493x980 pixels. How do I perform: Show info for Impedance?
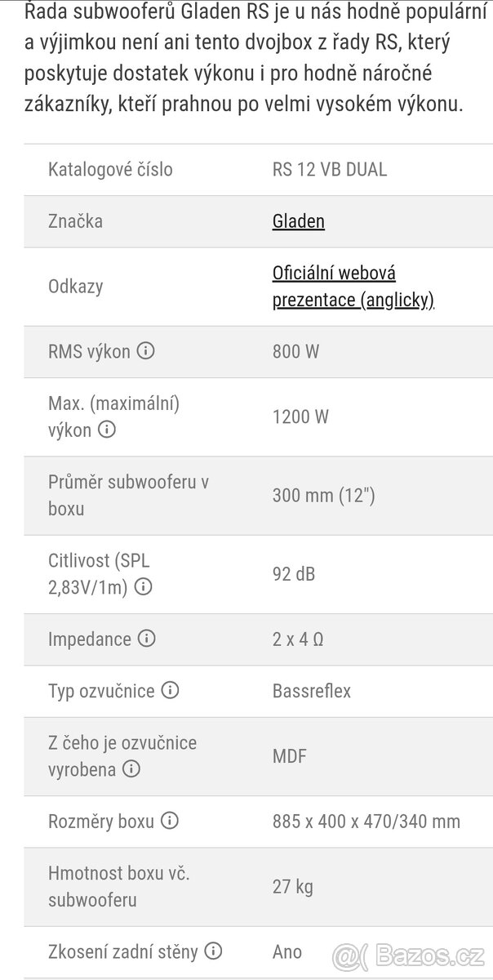click(146, 638)
